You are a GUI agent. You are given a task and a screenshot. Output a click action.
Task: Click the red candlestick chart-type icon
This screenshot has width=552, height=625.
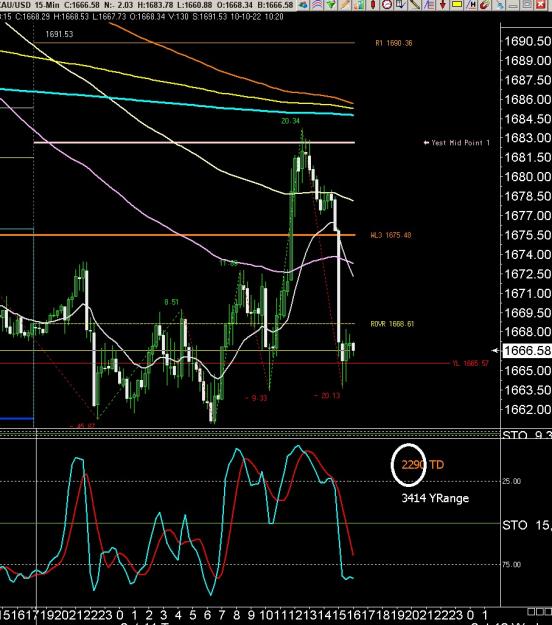[373, 4]
